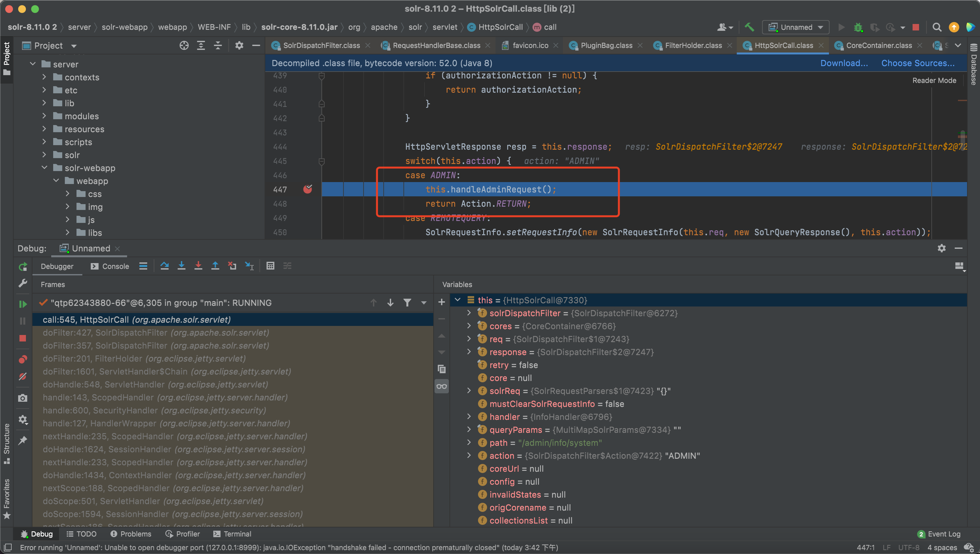980x554 pixels.
Task: Open Unnamed run configuration dropdown
Action: point(795,27)
